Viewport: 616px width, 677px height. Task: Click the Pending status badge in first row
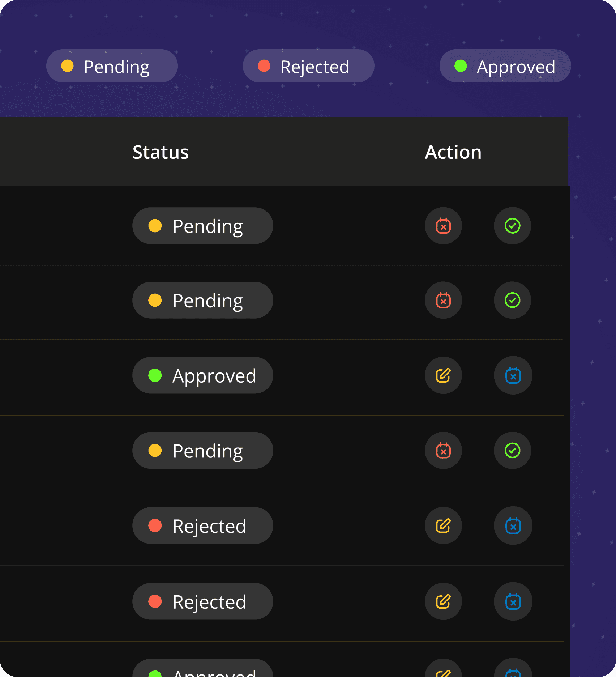tap(203, 226)
